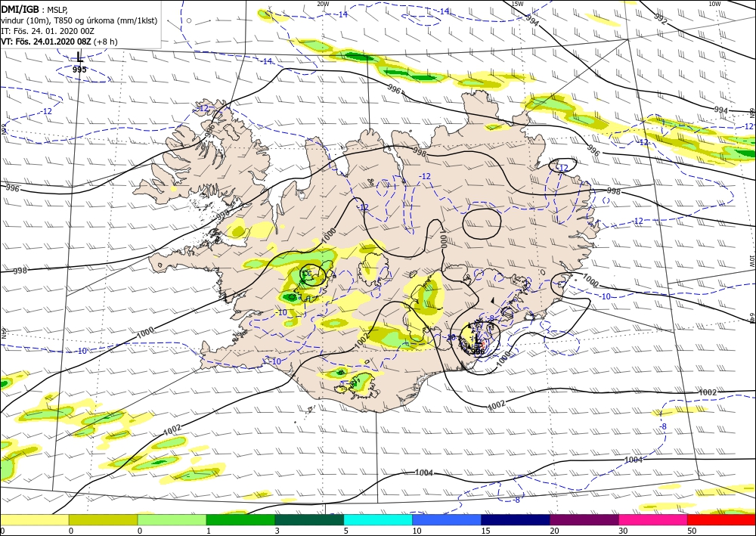Click the olive yellow legend swatch
Viewport: 756px width, 536px height.
click(x=103, y=520)
